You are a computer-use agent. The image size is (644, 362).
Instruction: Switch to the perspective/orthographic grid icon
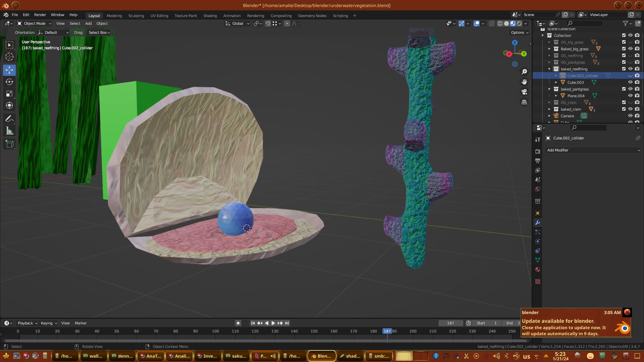click(x=524, y=102)
